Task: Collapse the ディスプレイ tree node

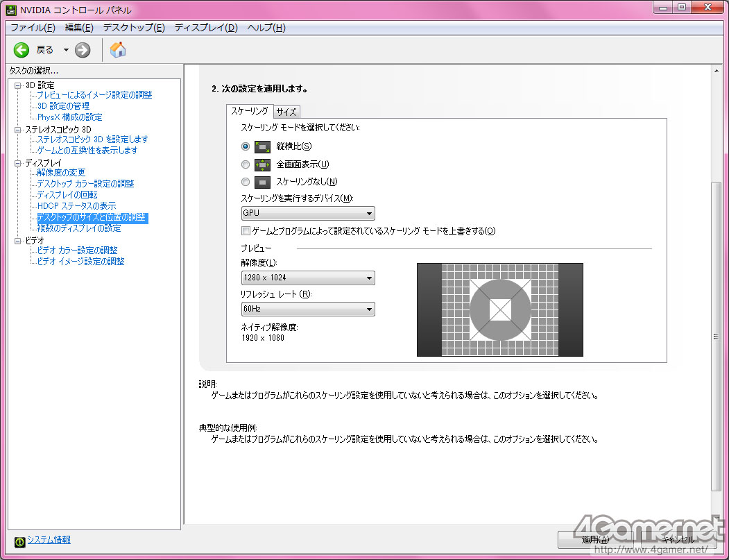Action: (17, 163)
